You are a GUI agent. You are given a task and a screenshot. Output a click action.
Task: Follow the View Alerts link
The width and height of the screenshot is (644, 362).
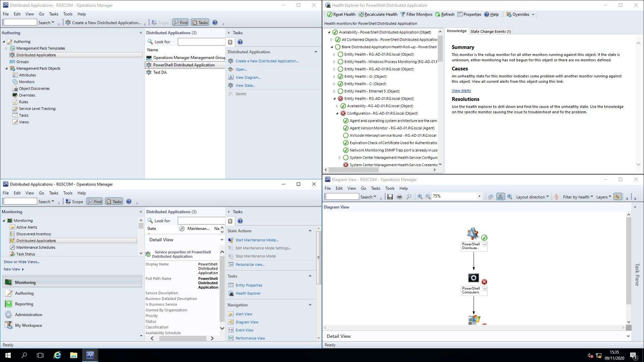(461, 90)
